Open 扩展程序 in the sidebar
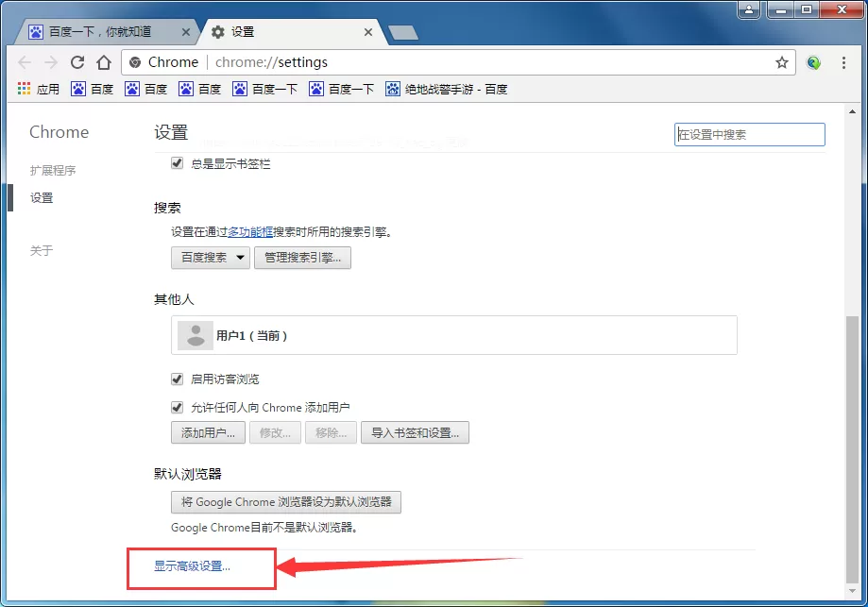 pos(53,171)
